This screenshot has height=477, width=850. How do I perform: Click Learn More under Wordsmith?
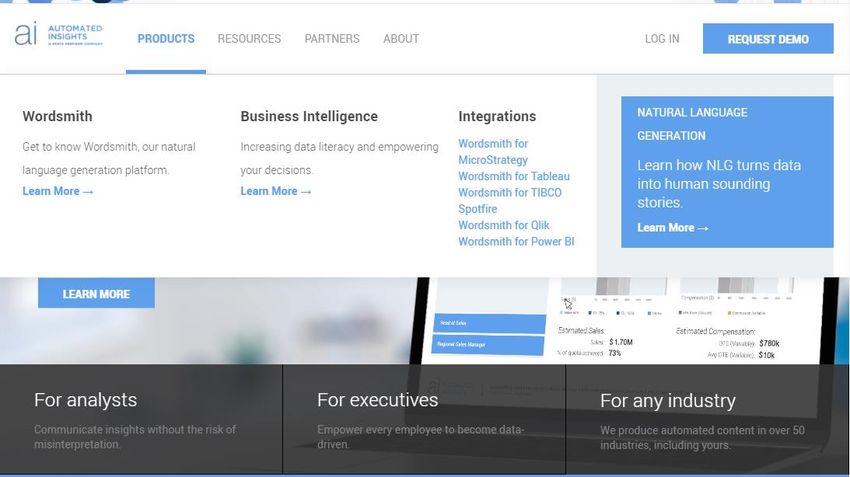tap(58, 191)
